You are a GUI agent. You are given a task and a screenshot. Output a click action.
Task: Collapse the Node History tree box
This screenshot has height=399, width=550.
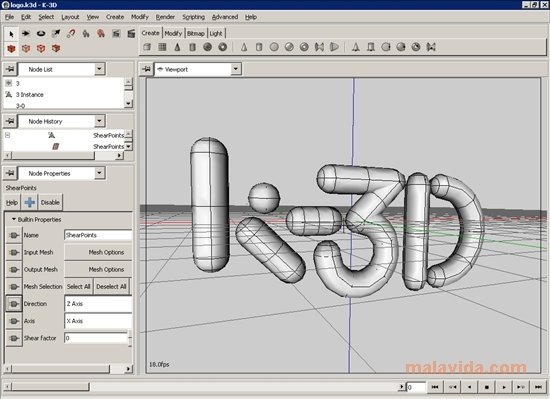click(x=8, y=135)
